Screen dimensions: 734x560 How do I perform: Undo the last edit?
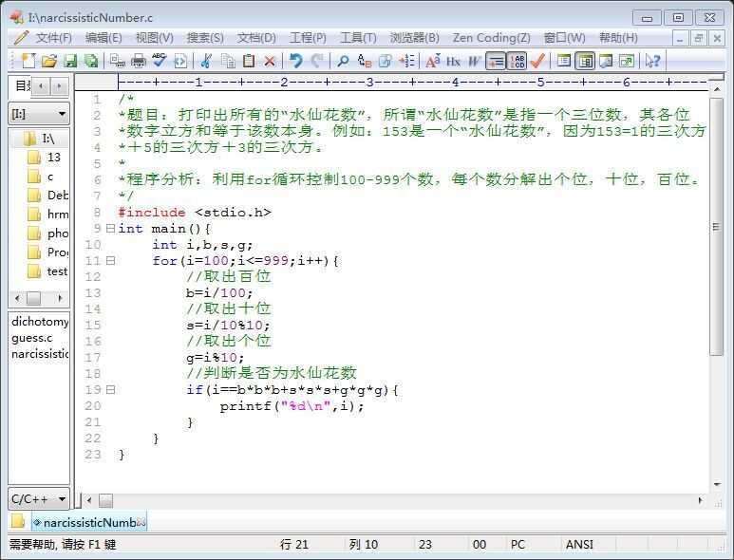295,61
